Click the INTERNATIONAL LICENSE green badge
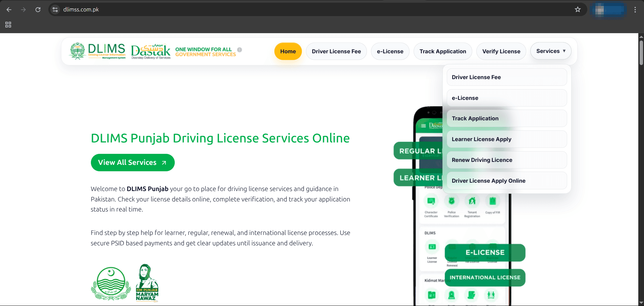 (x=485, y=278)
